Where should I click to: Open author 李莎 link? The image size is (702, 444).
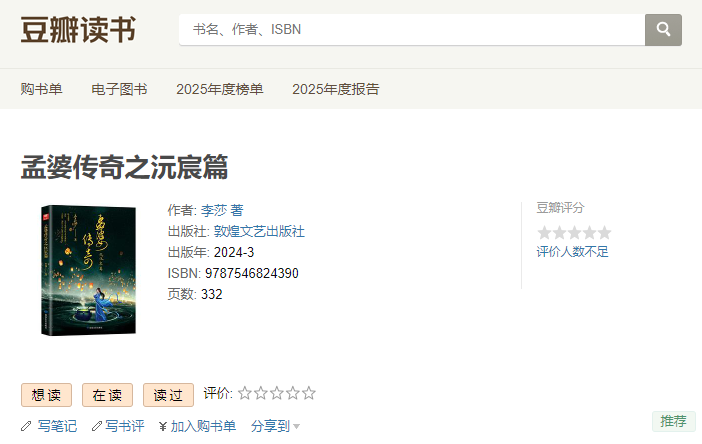214,210
